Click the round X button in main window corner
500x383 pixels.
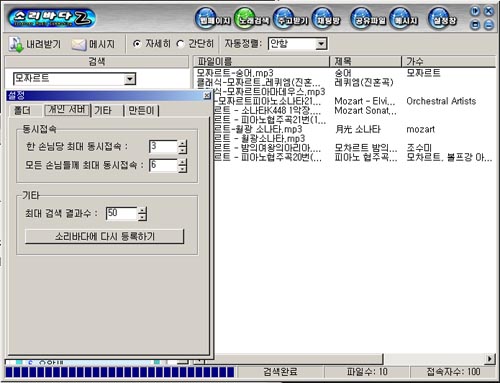pos(489,11)
